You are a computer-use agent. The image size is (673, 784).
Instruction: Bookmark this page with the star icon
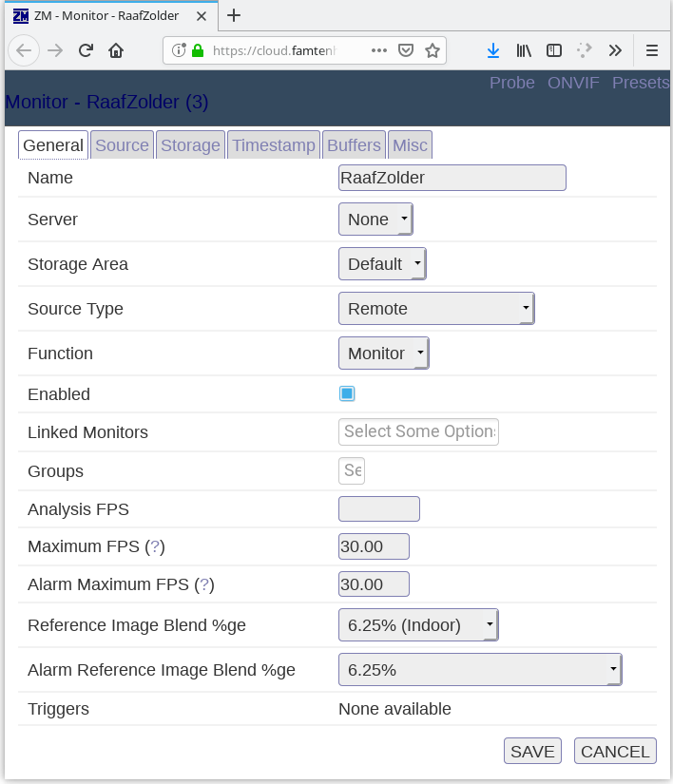[x=433, y=50]
